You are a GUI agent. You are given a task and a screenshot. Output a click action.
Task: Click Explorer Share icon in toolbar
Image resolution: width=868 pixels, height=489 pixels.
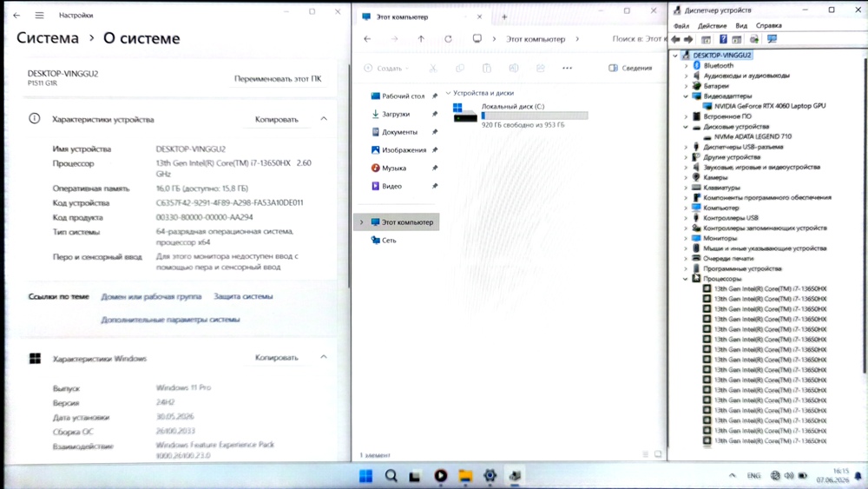click(540, 68)
